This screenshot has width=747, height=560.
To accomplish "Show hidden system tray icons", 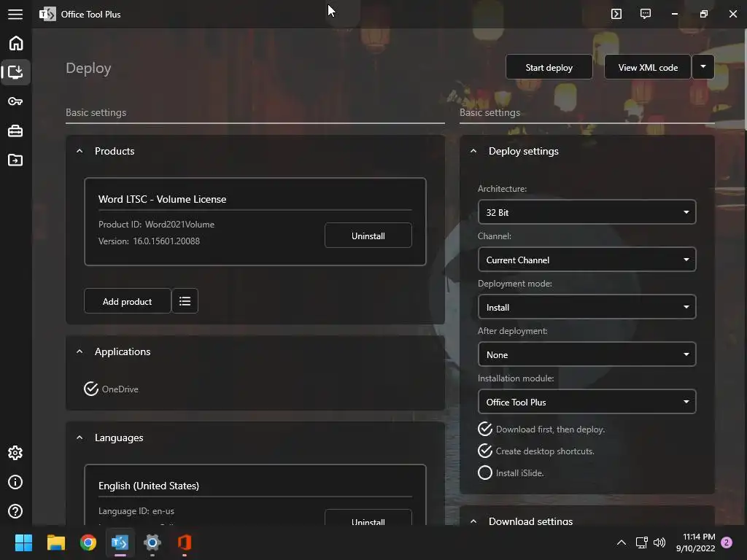I will (622, 542).
